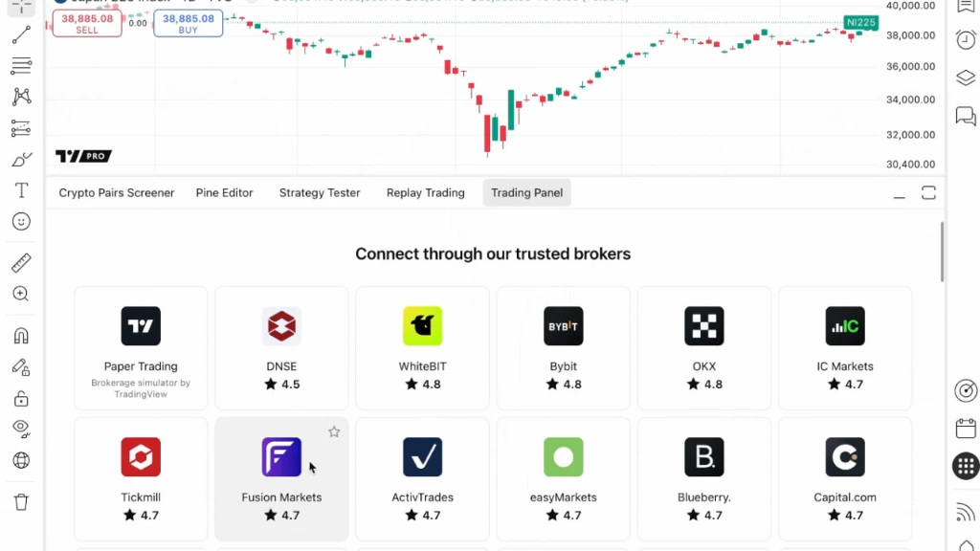
Task: Remove drawings with the trash icon
Action: coord(21,502)
